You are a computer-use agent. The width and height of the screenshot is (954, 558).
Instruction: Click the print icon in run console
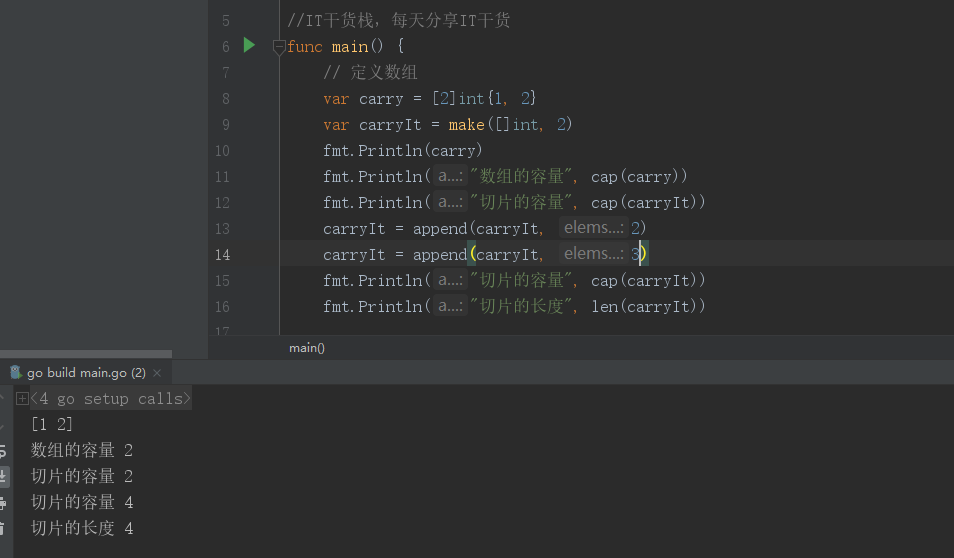coord(3,503)
